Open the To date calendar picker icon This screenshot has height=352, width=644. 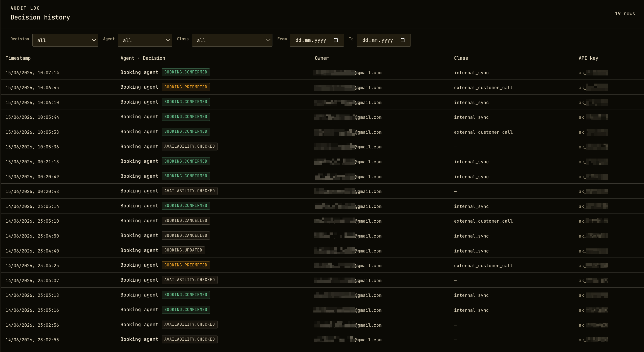402,40
